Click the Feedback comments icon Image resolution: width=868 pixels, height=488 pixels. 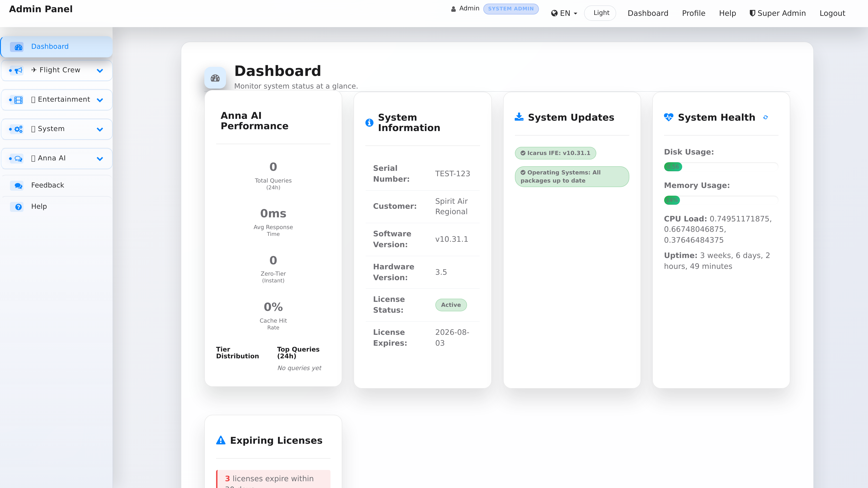(19, 185)
